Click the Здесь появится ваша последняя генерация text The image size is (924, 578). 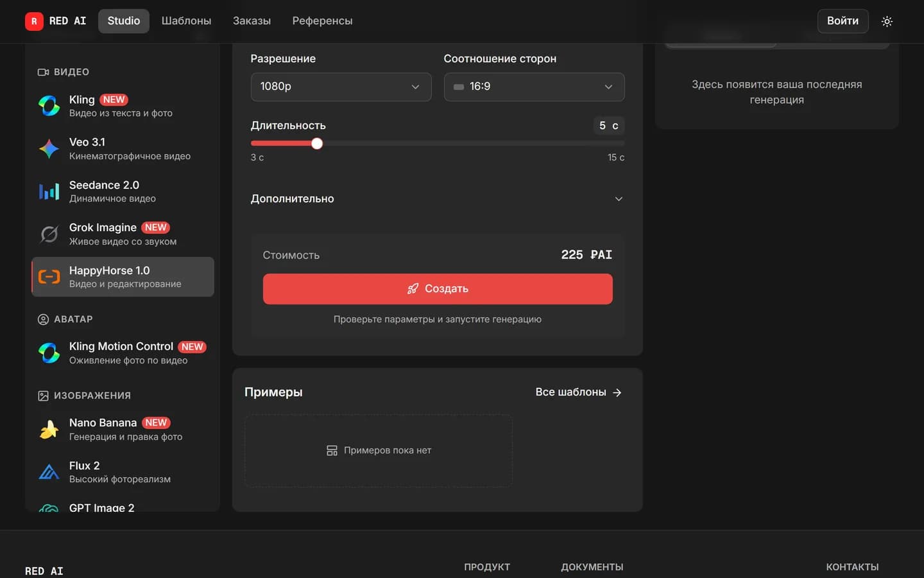pyautogui.click(x=776, y=92)
